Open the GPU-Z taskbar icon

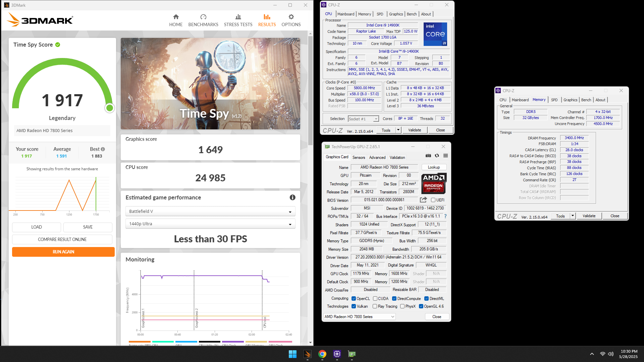point(352,354)
